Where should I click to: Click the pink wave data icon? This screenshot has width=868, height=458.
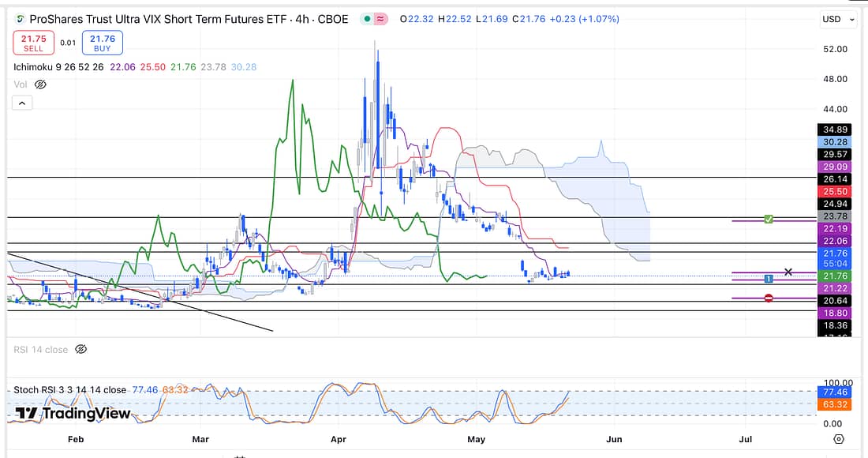tap(381, 19)
